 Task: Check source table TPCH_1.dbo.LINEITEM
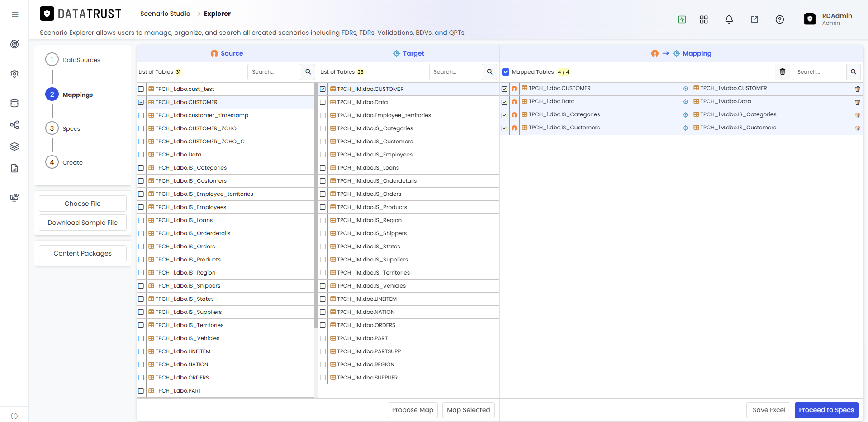pos(141,351)
